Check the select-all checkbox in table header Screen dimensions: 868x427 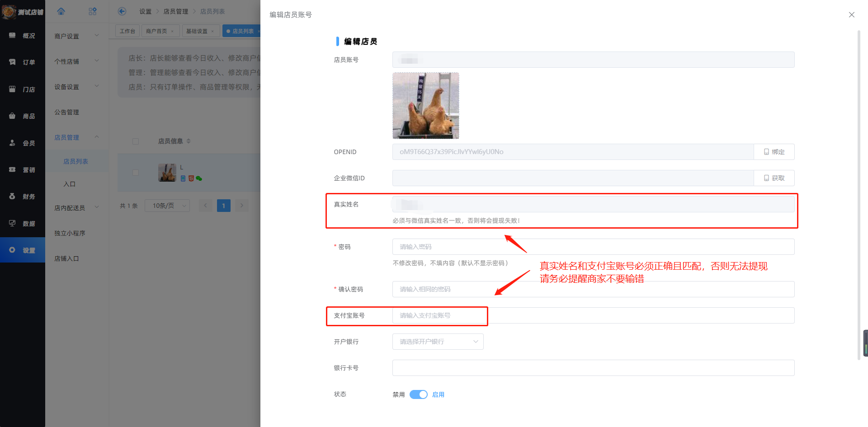tap(136, 141)
